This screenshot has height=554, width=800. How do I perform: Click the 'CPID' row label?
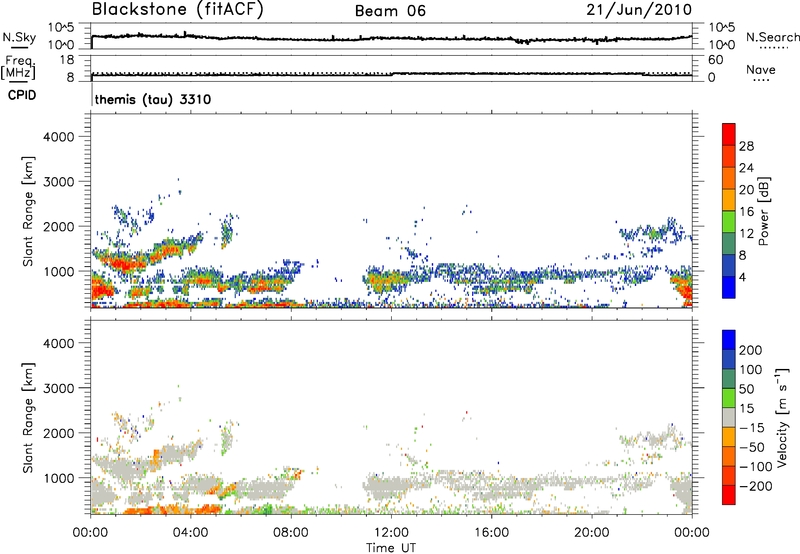point(22,95)
